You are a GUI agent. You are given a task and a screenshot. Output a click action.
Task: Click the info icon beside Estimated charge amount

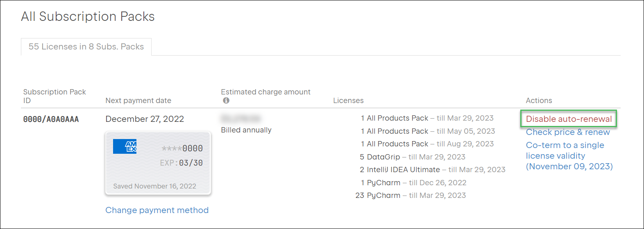226,101
